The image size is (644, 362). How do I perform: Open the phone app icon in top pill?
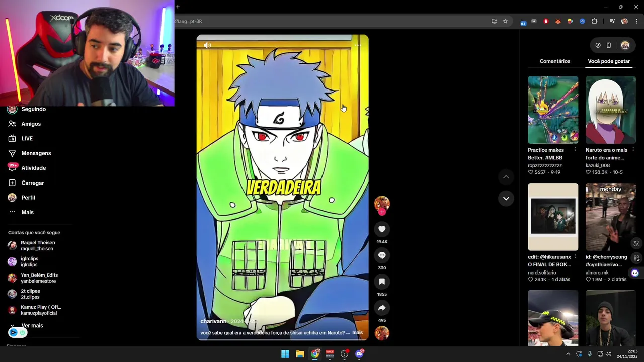pyautogui.click(x=609, y=45)
